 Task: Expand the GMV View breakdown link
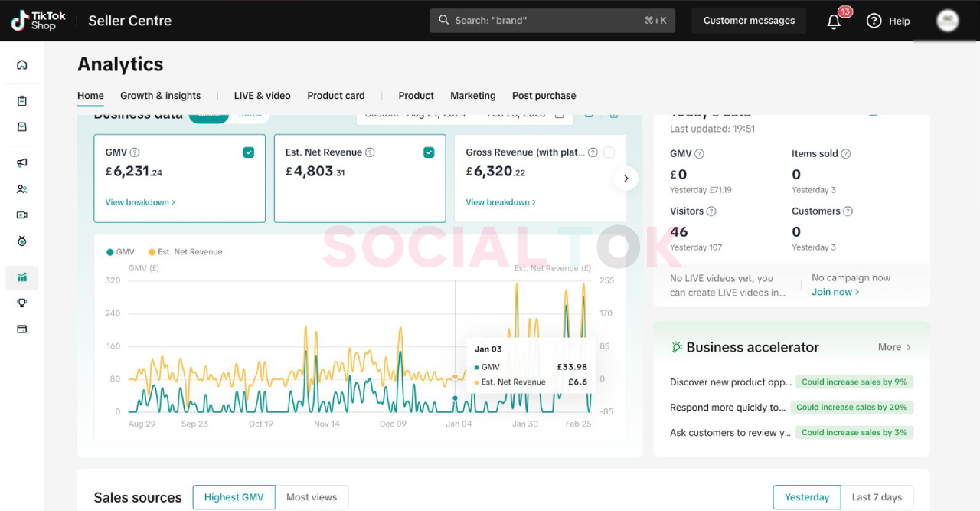(x=140, y=202)
